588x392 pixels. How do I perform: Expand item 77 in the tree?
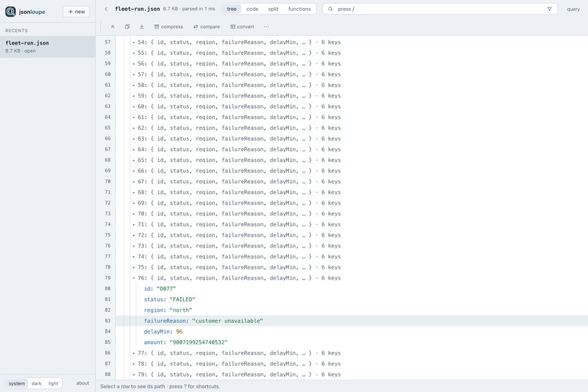tap(134, 353)
